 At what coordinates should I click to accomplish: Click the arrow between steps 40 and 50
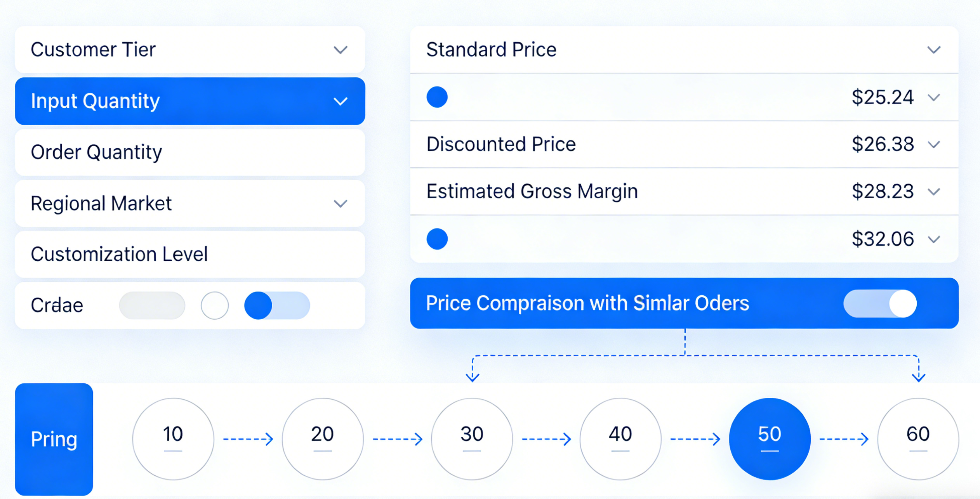(695, 439)
